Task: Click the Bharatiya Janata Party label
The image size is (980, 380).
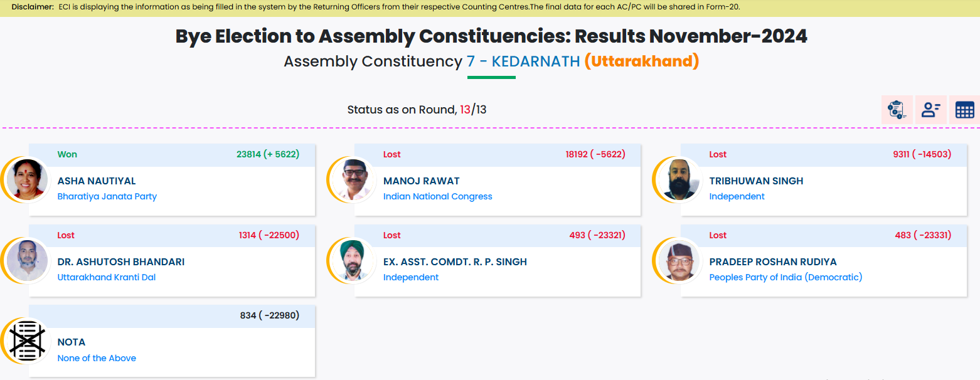Action: click(107, 196)
